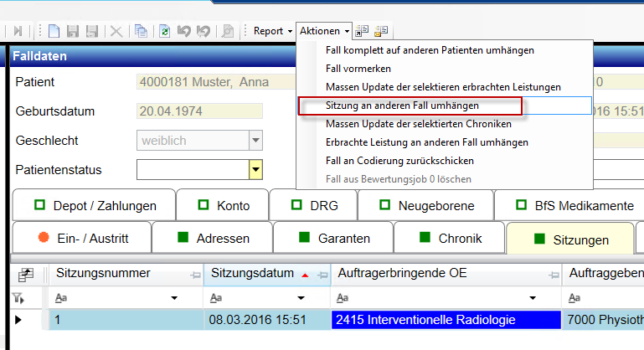This screenshot has width=644, height=350.
Task: Click the list icon with envelope
Action: point(381,31)
